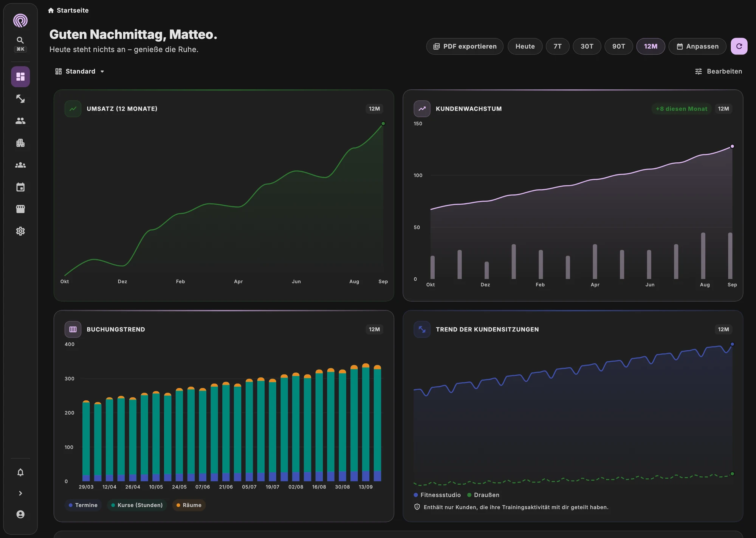Open 12M badge on Kundensitzungen card
The width and height of the screenshot is (756, 538).
click(723, 329)
